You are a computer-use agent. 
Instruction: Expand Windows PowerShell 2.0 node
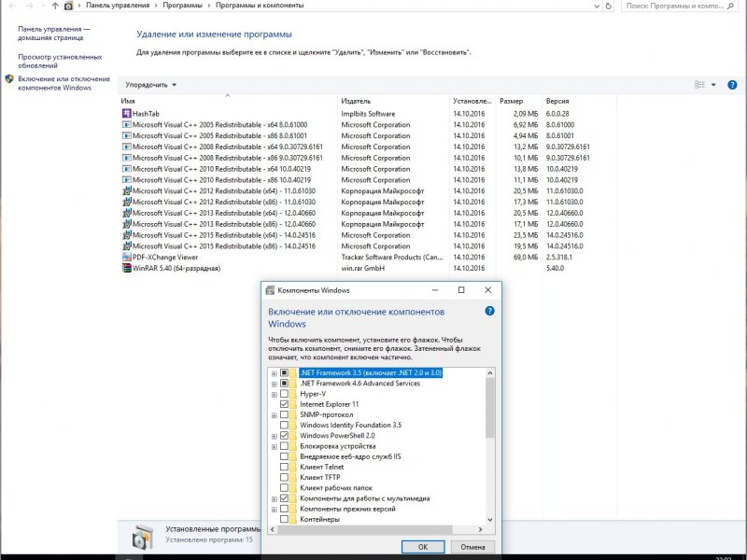274,436
